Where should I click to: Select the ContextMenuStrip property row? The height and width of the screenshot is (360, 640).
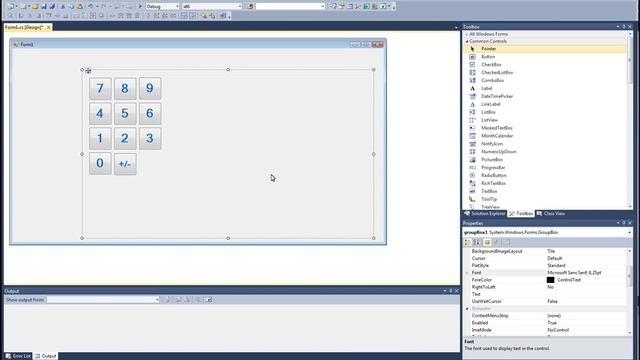click(x=546, y=316)
